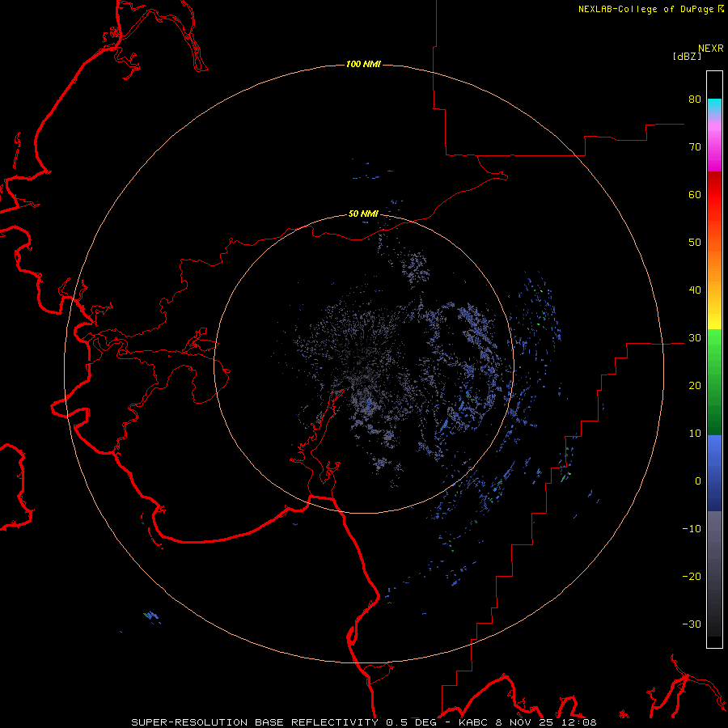Screen dimensions: 728x728
Task: Click the 50 dBZ scale value
Action: tap(695, 243)
